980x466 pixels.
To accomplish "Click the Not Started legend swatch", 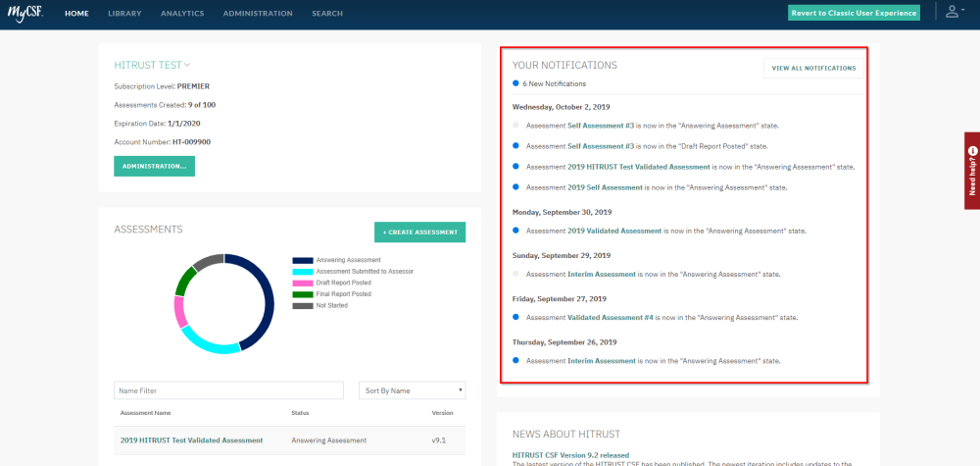I will pyautogui.click(x=303, y=305).
